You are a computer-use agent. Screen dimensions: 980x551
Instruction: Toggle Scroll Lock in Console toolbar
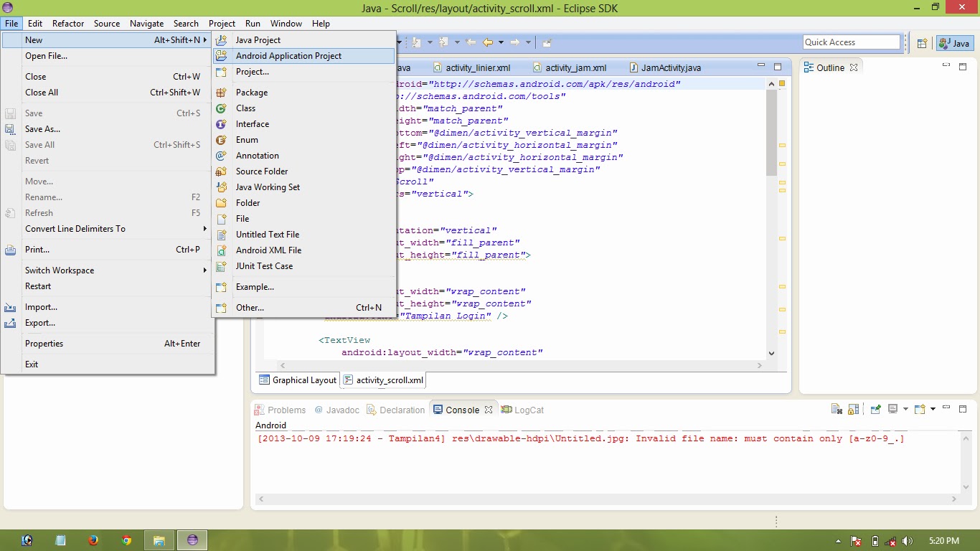[853, 410]
